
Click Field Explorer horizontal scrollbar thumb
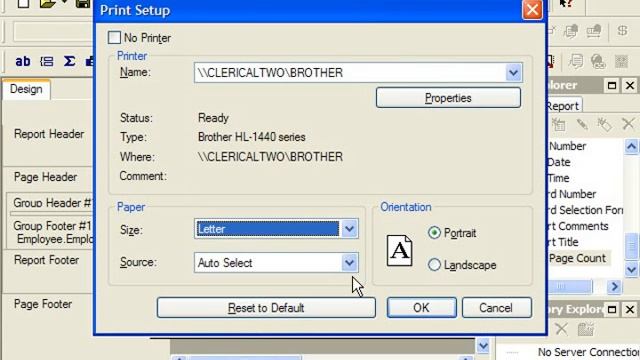[x=569, y=287]
